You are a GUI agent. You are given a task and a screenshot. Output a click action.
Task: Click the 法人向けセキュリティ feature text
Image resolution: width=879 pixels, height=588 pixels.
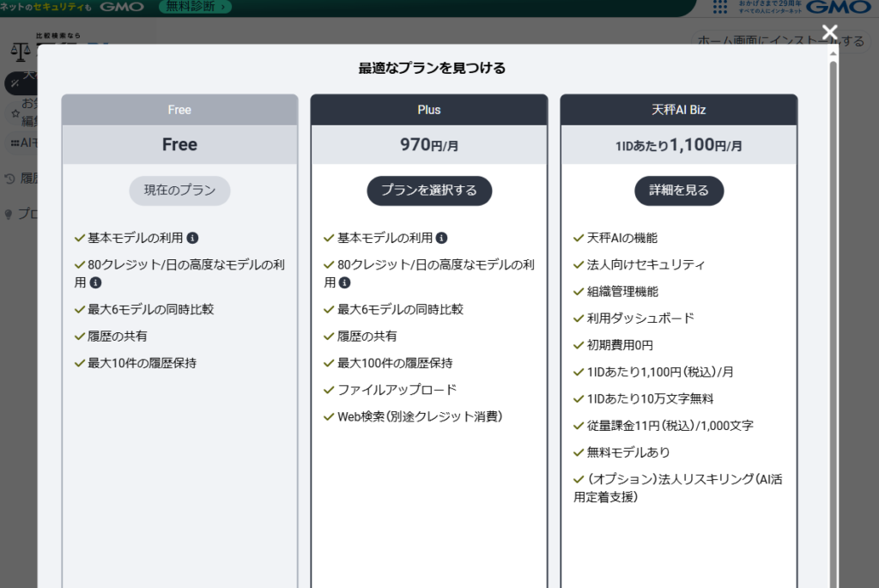646,264
